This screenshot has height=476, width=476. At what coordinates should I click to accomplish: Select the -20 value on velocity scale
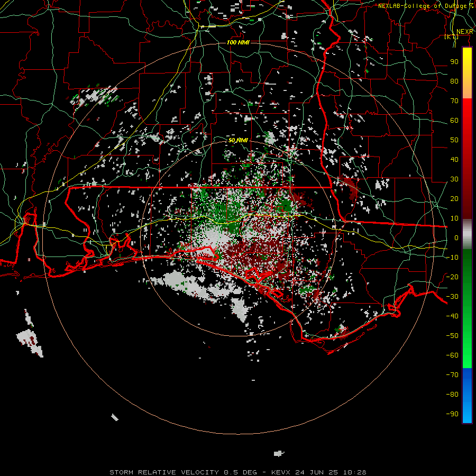coord(452,277)
